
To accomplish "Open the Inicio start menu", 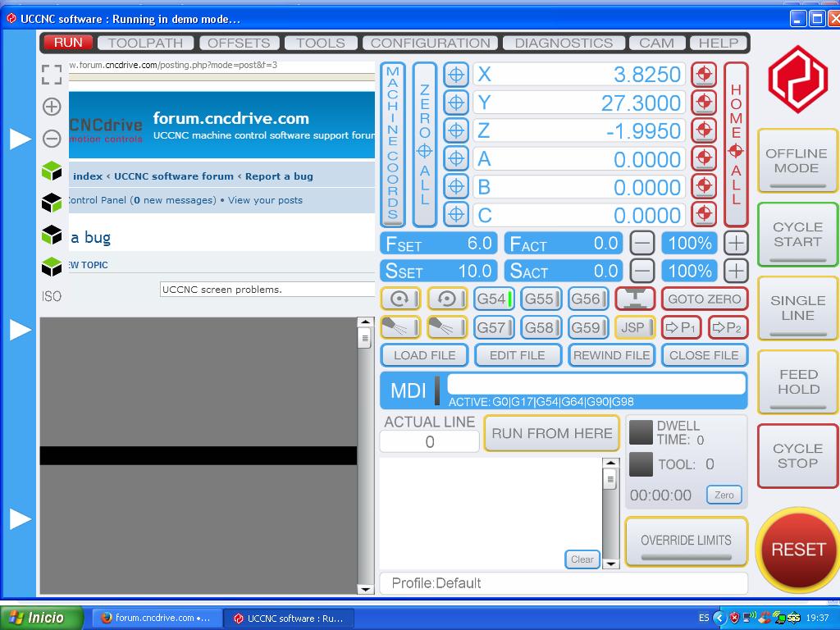I will click(42, 618).
